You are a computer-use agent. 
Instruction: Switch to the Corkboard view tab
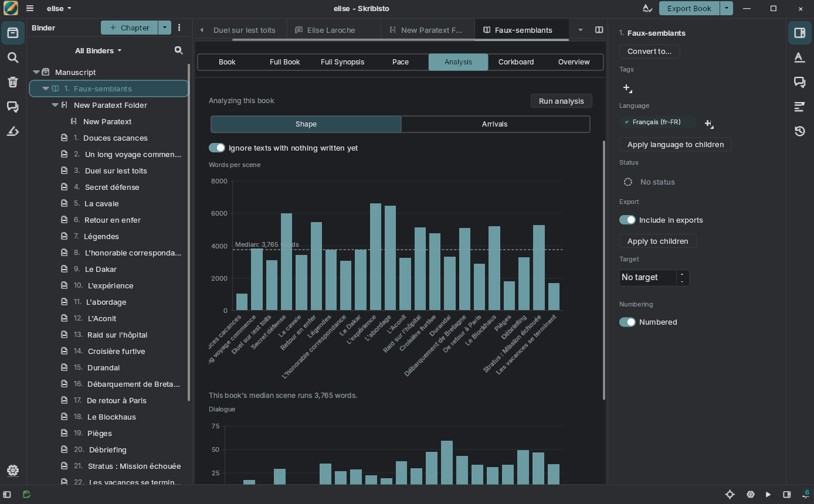(x=516, y=62)
